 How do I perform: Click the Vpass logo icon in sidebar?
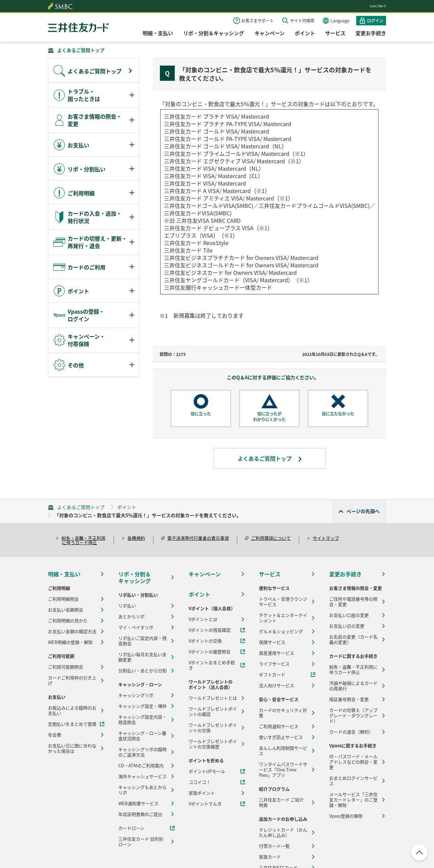59,315
